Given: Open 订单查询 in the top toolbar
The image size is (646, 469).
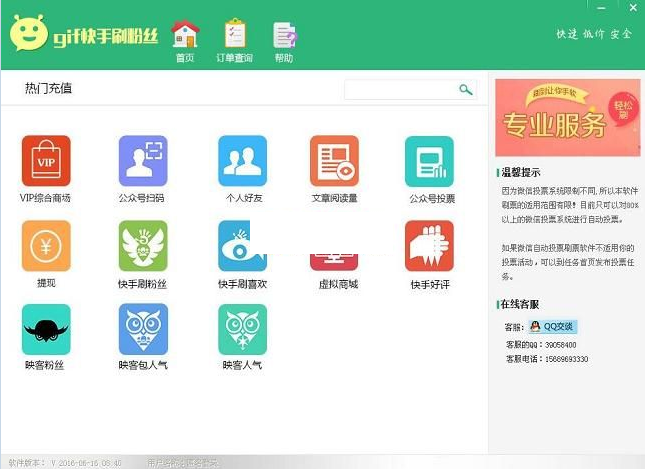Looking at the screenshot, I should (235, 40).
